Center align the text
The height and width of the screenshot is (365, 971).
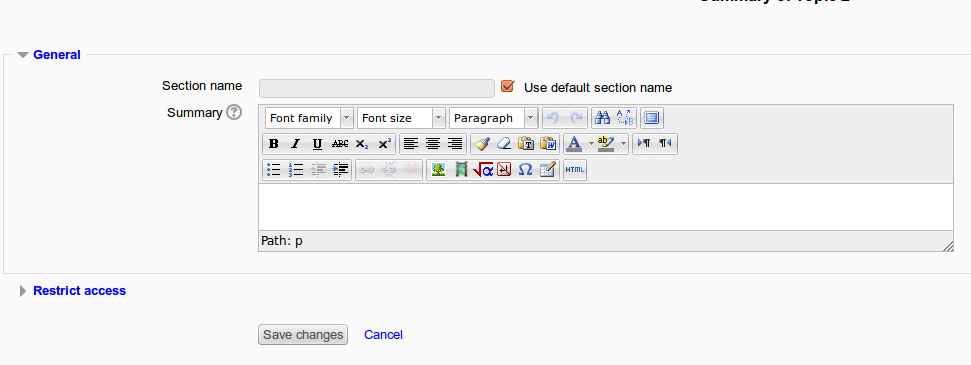point(433,144)
